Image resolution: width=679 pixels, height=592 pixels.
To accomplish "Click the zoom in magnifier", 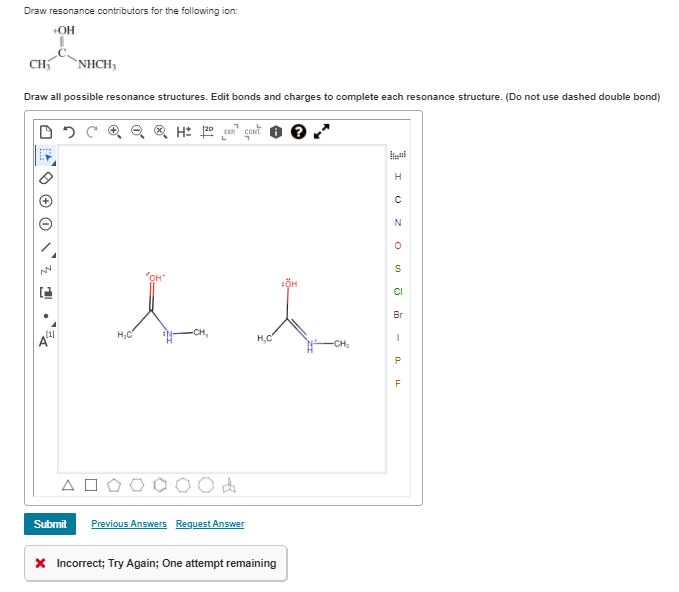I will click(x=115, y=132).
